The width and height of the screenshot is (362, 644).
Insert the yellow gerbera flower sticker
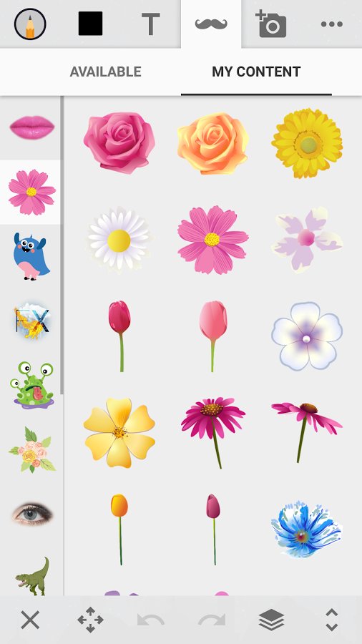point(307,143)
